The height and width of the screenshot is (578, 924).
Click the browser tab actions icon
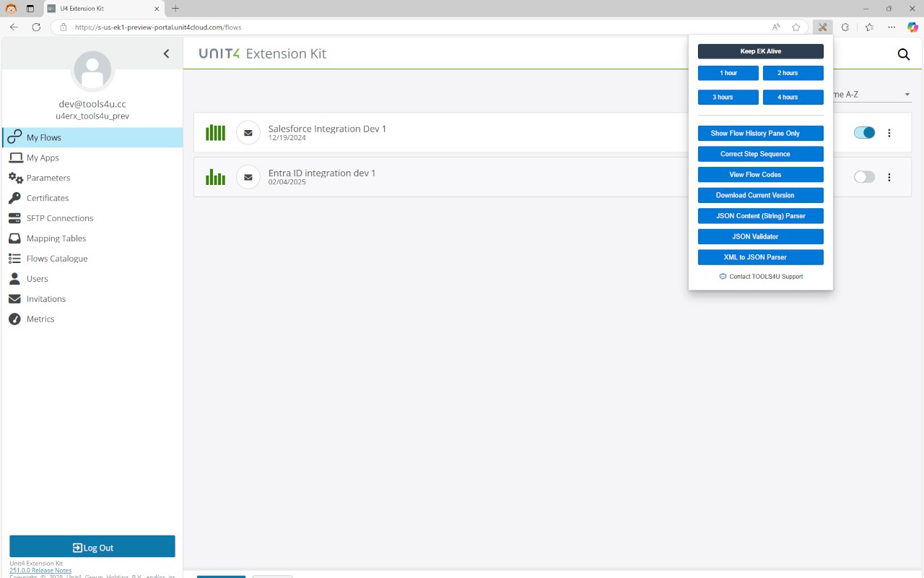pyautogui.click(x=30, y=9)
